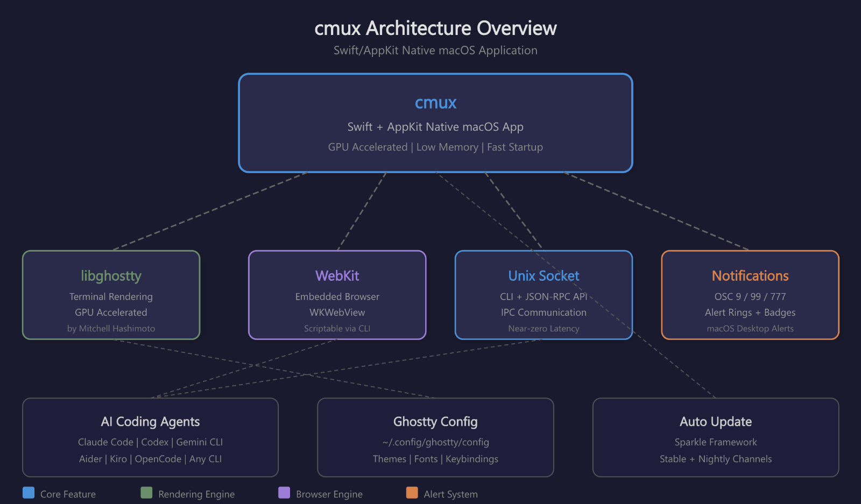Viewport: 861px width, 504px height.
Task: Open the Ghostty Config node
Action: tap(435, 437)
